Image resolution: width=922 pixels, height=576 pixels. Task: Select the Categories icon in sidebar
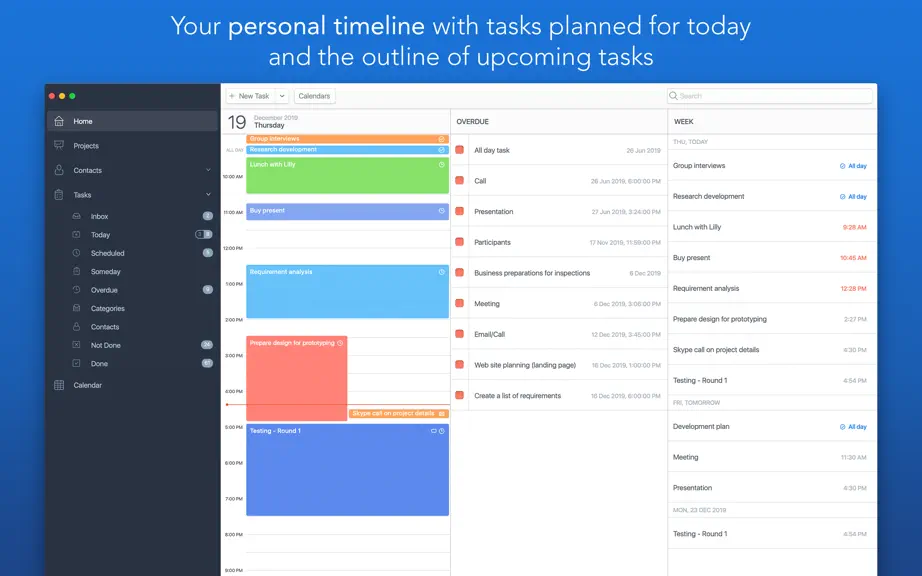coord(76,308)
